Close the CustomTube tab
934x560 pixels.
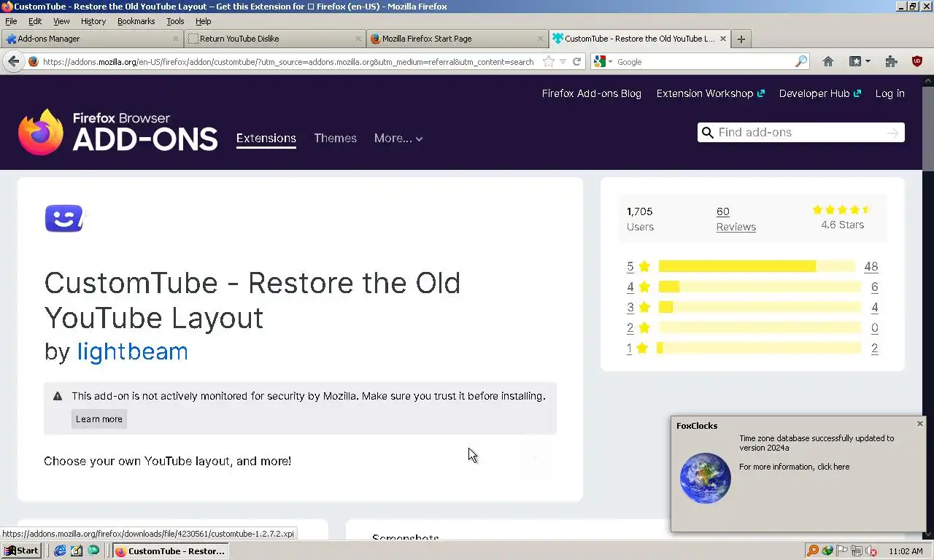pos(723,39)
